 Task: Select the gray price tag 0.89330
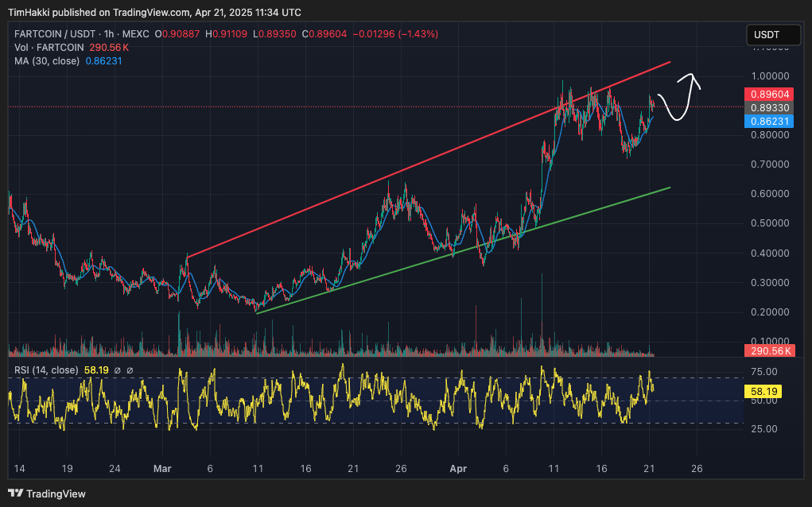(x=770, y=107)
